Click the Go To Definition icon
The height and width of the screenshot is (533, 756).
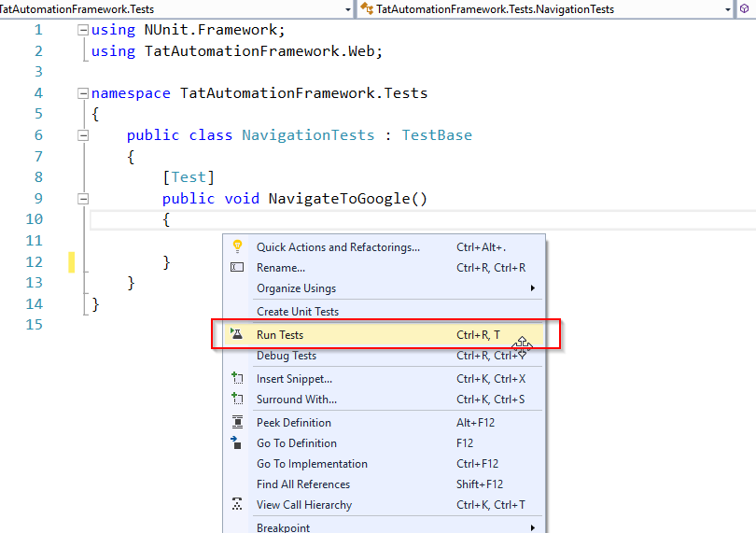[237, 442]
